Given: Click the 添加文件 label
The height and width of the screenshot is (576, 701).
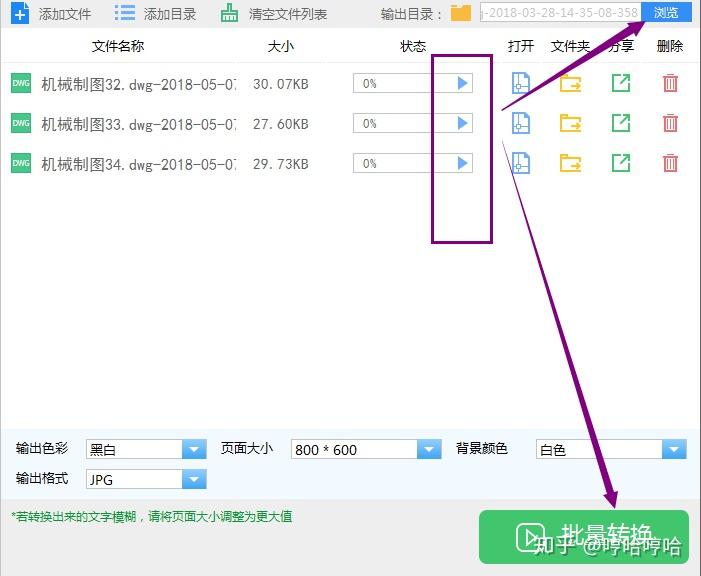Looking at the screenshot, I should point(65,14).
